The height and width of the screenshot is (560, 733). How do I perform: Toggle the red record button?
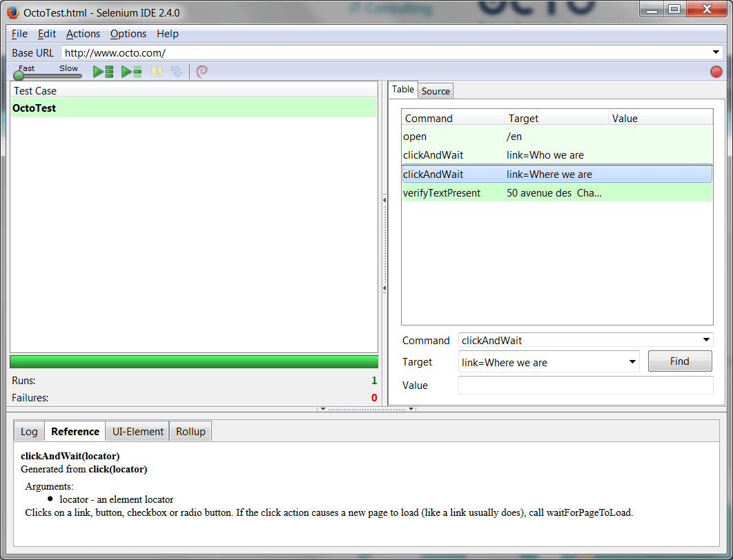(716, 72)
